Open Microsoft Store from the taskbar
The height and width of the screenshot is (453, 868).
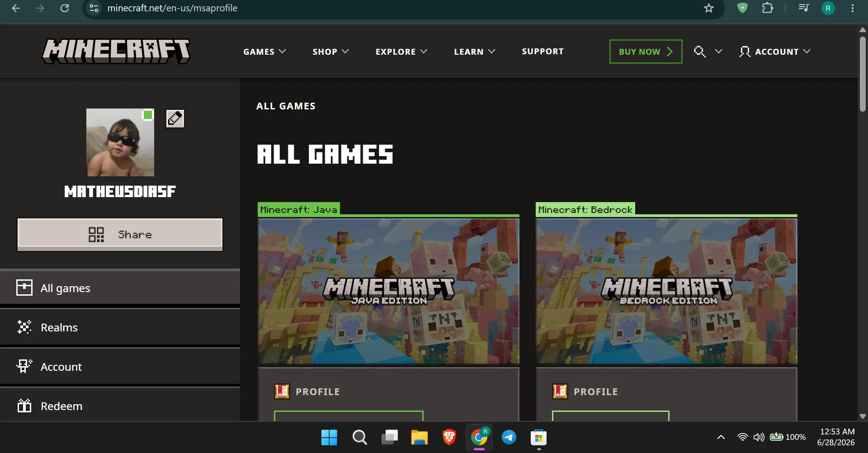click(538, 437)
